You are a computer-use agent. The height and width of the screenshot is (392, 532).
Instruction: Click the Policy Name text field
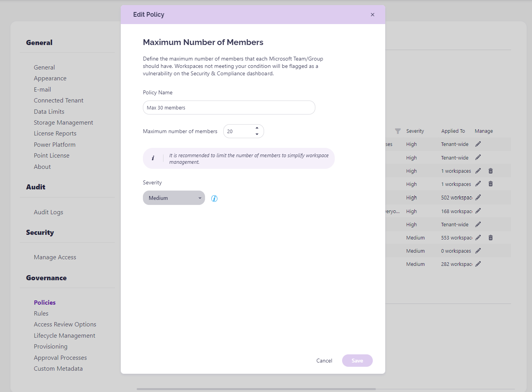(x=229, y=108)
